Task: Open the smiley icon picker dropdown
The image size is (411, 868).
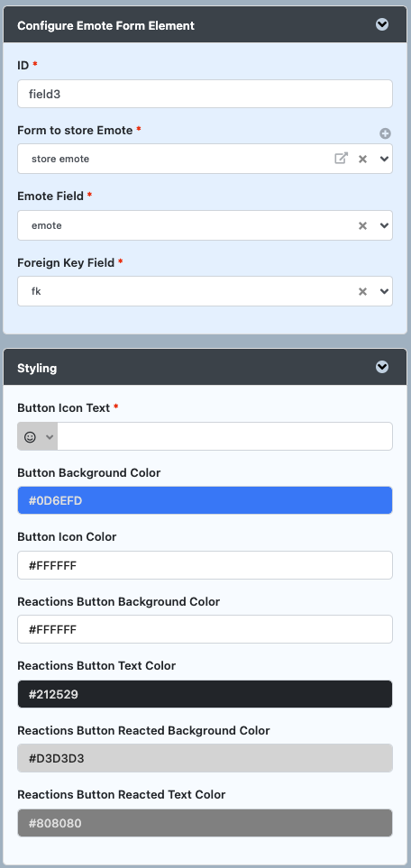Action: pyautogui.click(x=38, y=437)
